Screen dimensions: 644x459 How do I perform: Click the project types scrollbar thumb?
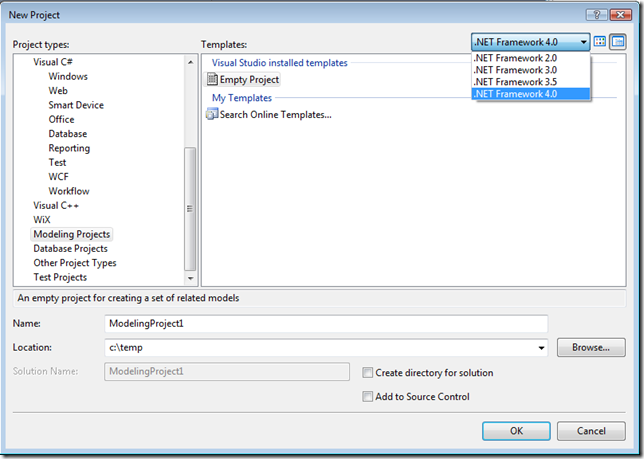190,209
